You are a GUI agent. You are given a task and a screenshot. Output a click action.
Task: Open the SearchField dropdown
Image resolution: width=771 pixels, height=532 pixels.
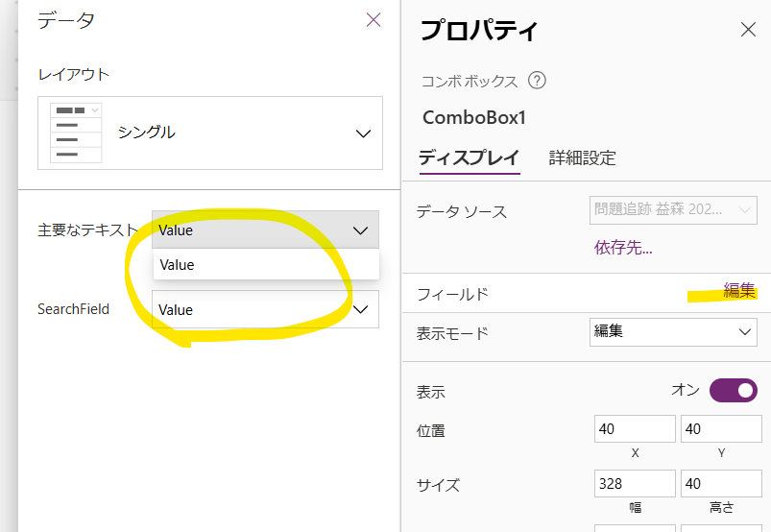point(362,309)
